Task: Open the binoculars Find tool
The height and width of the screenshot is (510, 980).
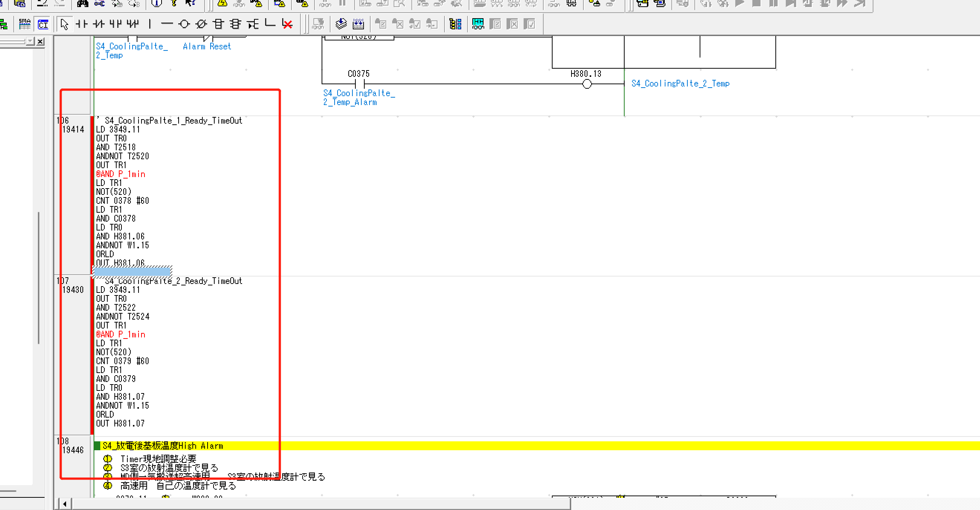Action: 82,4
